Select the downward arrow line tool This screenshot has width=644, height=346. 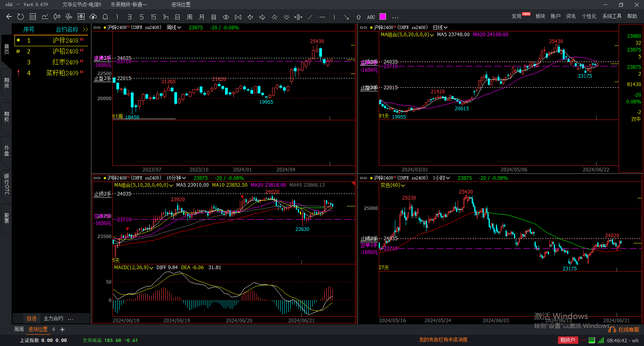point(346,17)
